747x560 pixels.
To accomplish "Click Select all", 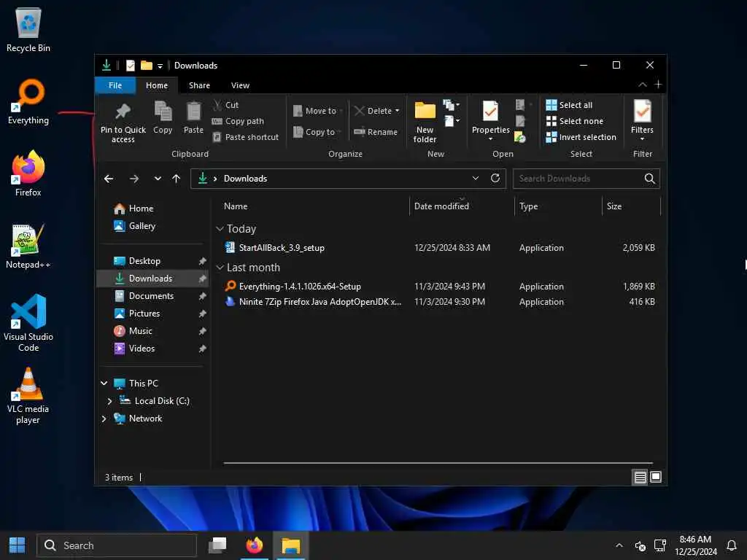I will point(569,105).
